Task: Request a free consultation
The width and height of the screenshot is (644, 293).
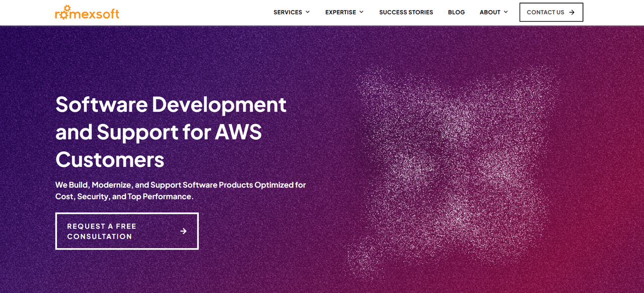Action: pyautogui.click(x=127, y=231)
